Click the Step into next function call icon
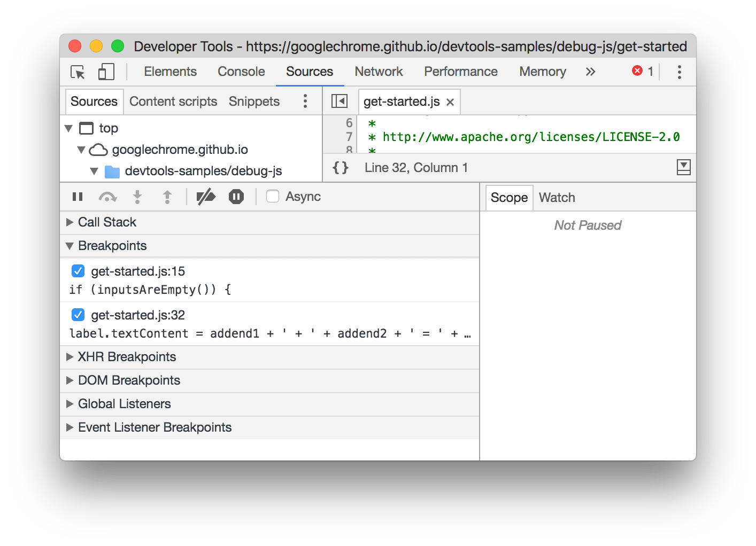The width and height of the screenshot is (756, 546). coord(137,196)
